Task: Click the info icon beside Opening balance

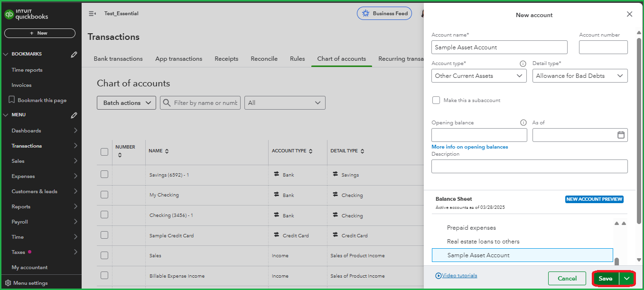Action: coord(523,122)
